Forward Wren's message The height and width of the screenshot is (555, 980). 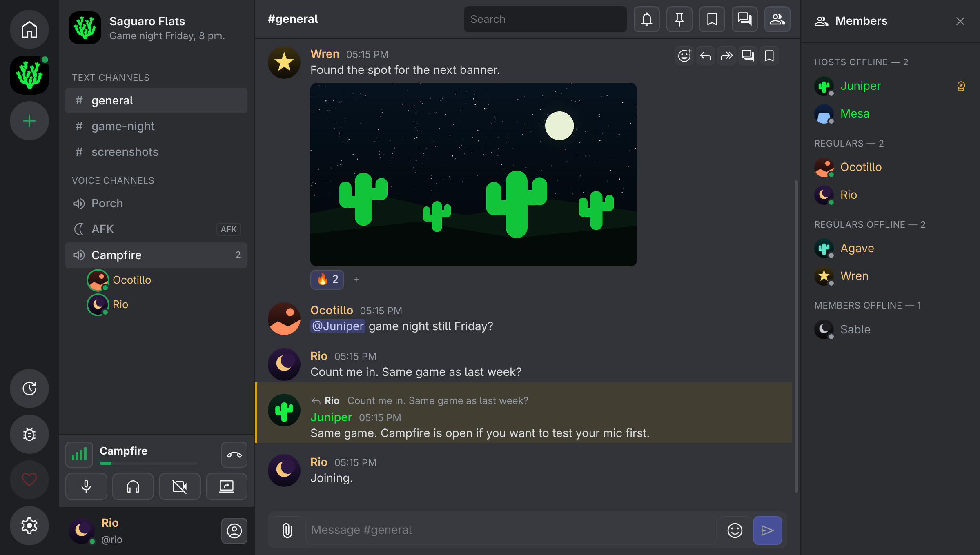727,55
